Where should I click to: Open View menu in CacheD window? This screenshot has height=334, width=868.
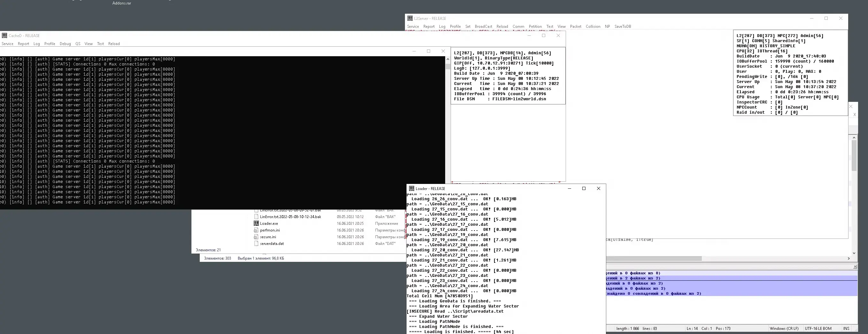pos(89,44)
